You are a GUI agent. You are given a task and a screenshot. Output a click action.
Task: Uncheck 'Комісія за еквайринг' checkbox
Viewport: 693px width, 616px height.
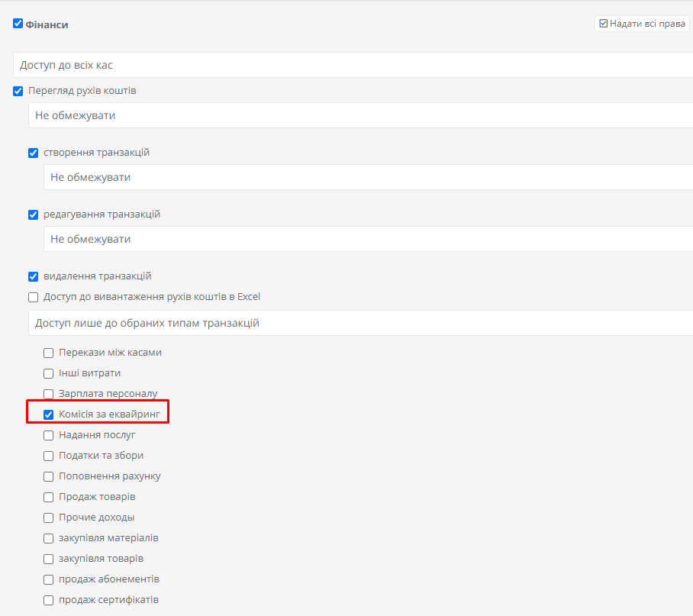pos(49,414)
